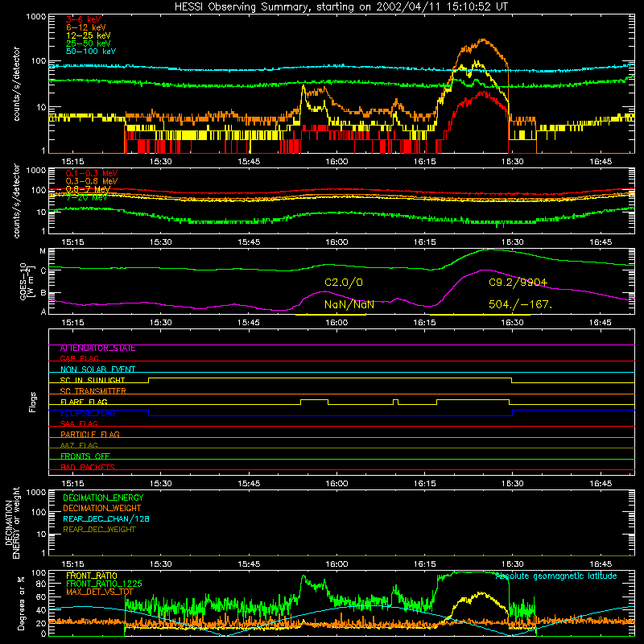
Task: Select the ECLIPSE_FLAG label
Action: tap(88, 413)
